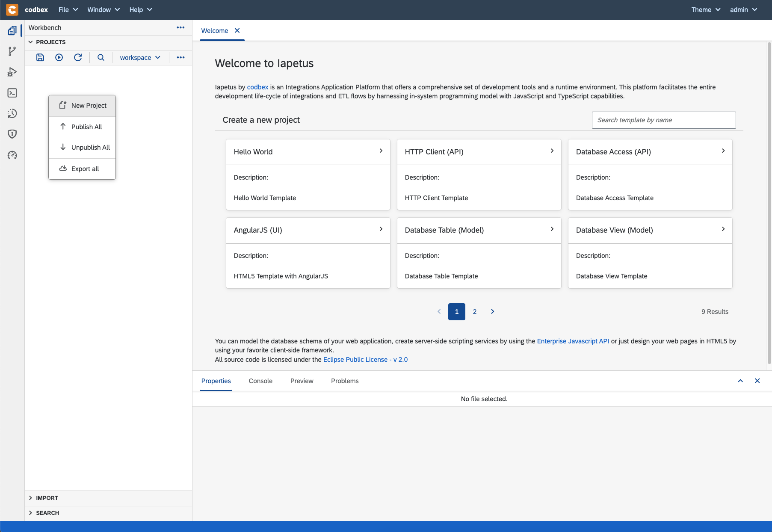This screenshot has height=532, width=772.
Task: Open the Workbench perspective icon in sidebar
Action: click(x=12, y=31)
